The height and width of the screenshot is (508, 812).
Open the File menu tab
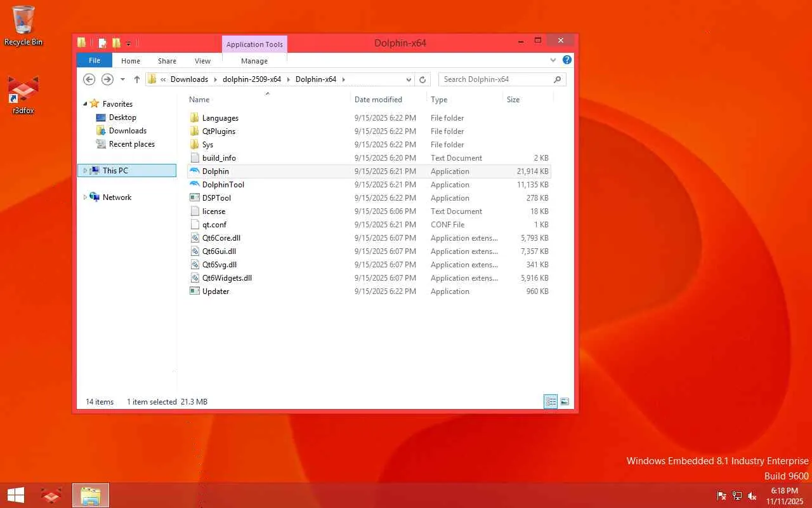pyautogui.click(x=95, y=60)
